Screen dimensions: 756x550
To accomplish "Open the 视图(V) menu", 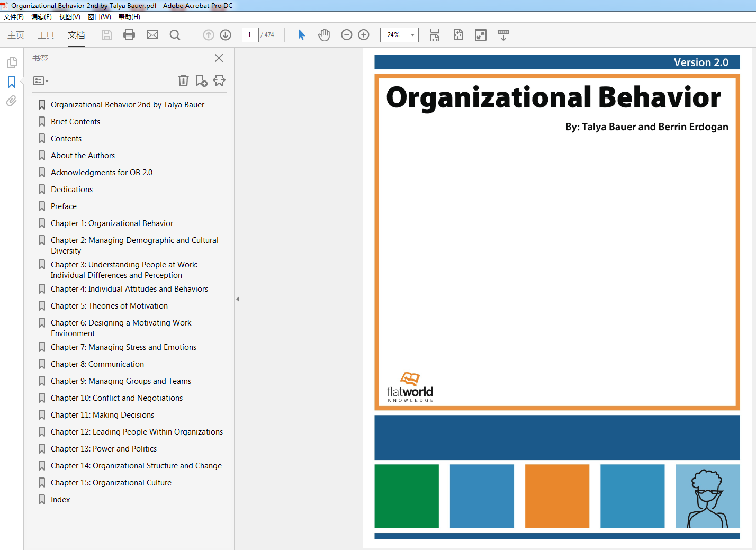I will [69, 17].
